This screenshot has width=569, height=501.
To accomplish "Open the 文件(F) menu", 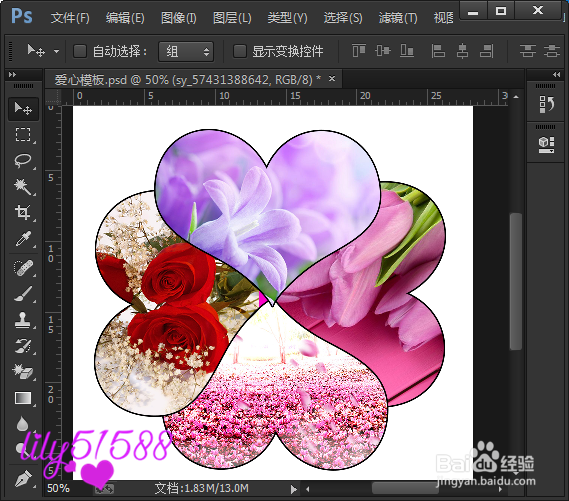I will point(70,17).
